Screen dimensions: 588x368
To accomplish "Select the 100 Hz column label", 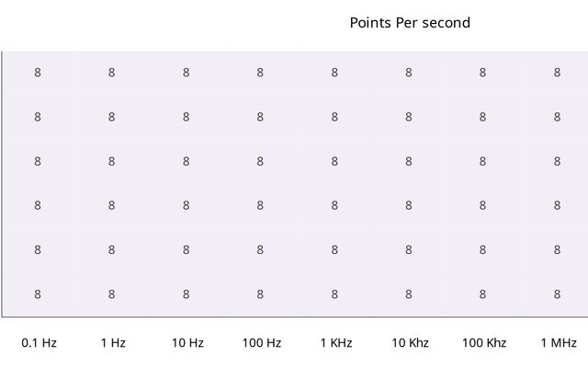I will (x=261, y=343).
